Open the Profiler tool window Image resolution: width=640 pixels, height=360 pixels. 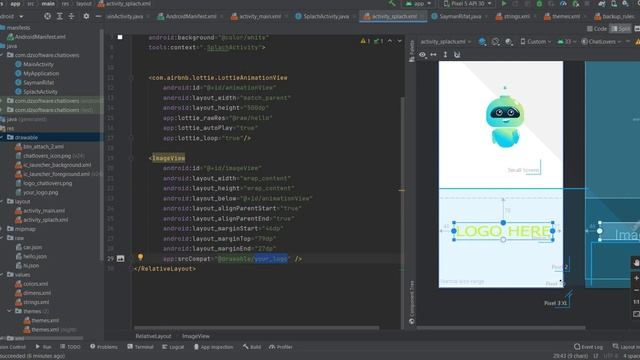click(x=281, y=347)
